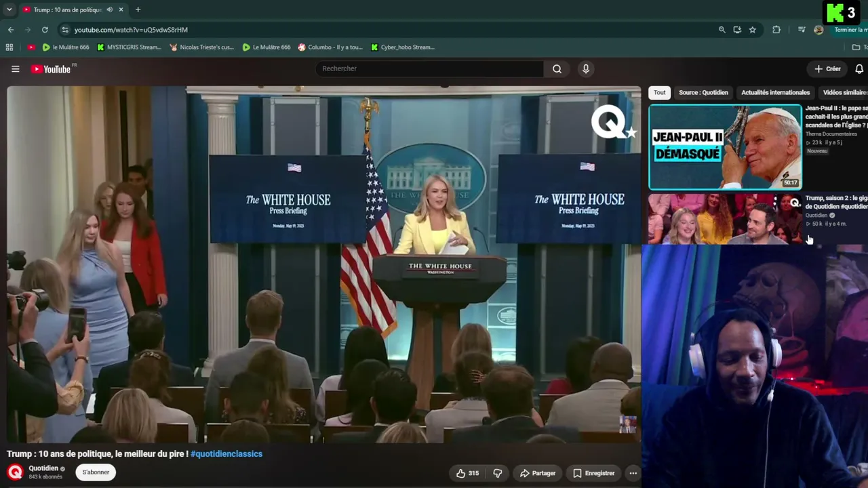Open the Quotidien channel name link
This screenshot has width=868, height=488.
[x=43, y=468]
